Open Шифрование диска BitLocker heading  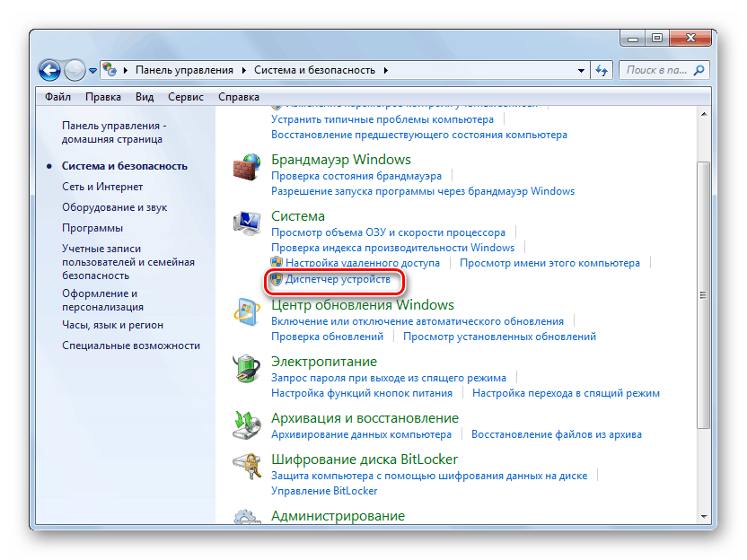365,459
